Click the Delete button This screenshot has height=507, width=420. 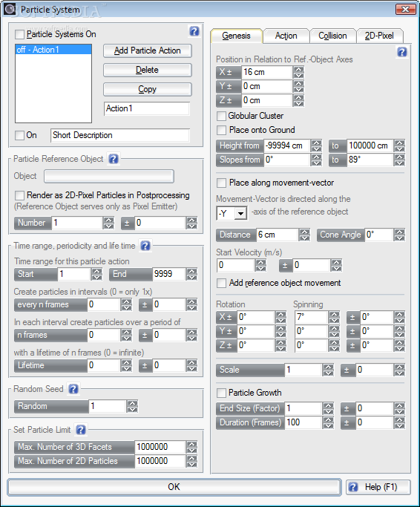[148, 71]
